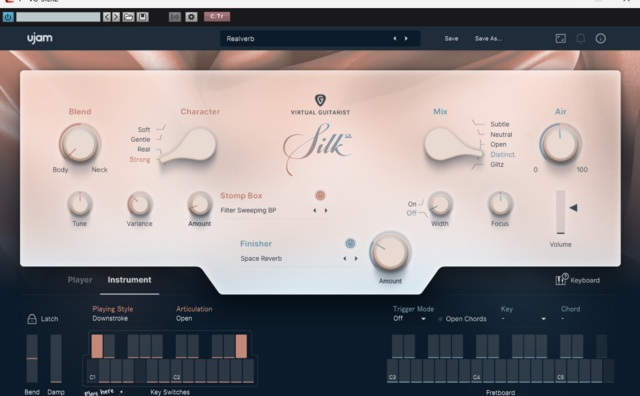Click the Save As... button
The image size is (640, 396).
click(488, 38)
